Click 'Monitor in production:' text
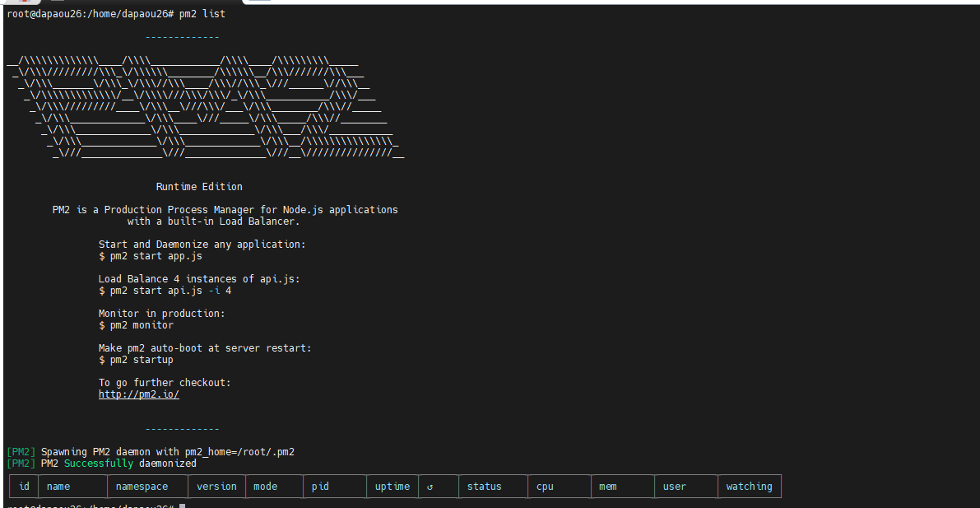 click(x=162, y=314)
